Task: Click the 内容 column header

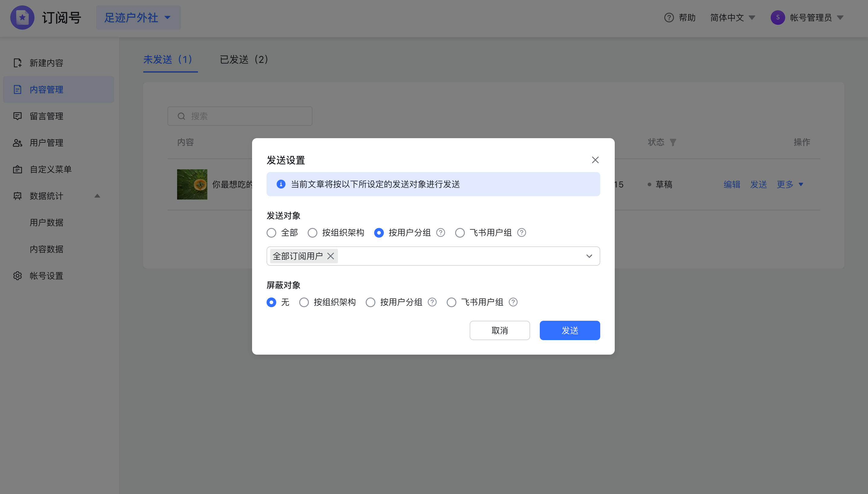Action: point(186,142)
